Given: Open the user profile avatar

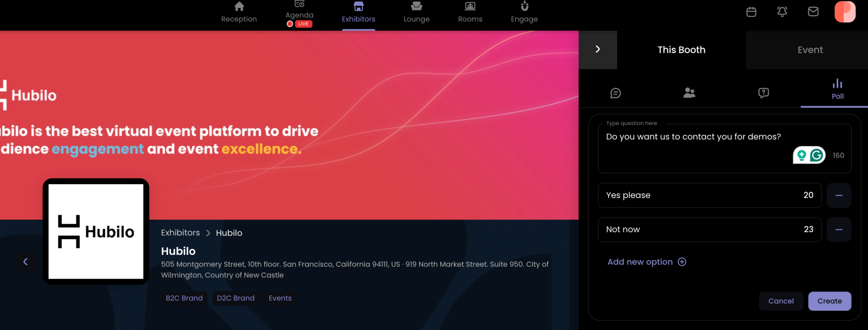Looking at the screenshot, I should pos(845,12).
